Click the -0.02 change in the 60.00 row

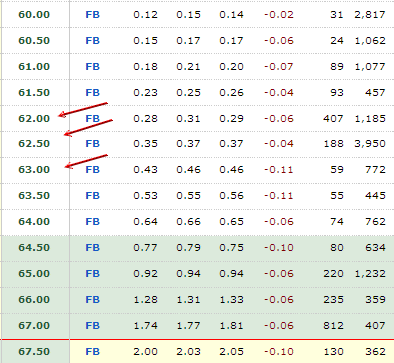coord(279,15)
